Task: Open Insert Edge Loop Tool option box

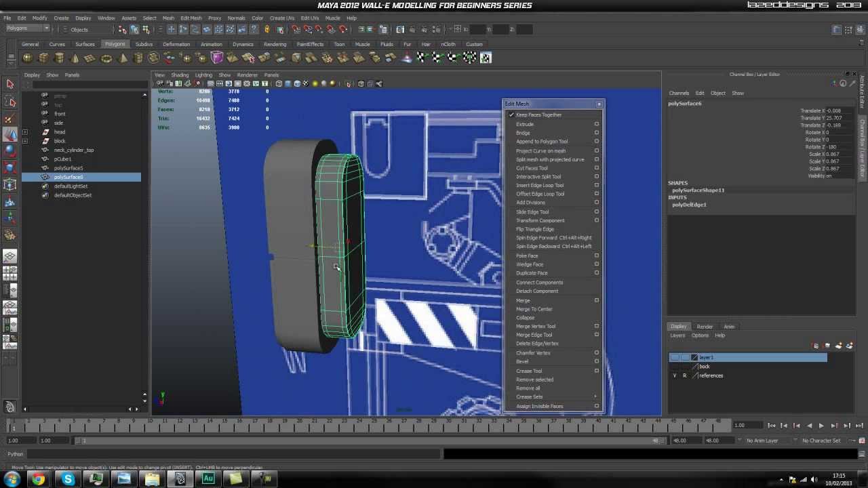Action: coord(597,185)
